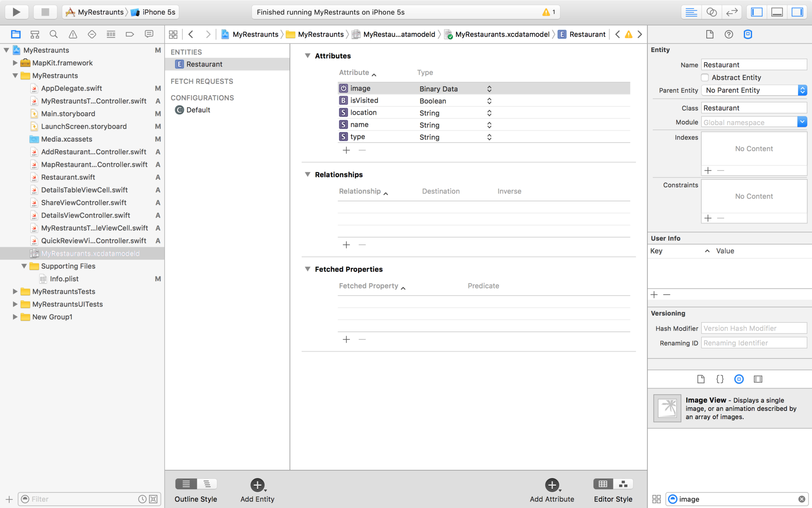Viewport: 812px width, 508px height.
Task: Show the Quick Help inspector
Action: (x=729, y=34)
